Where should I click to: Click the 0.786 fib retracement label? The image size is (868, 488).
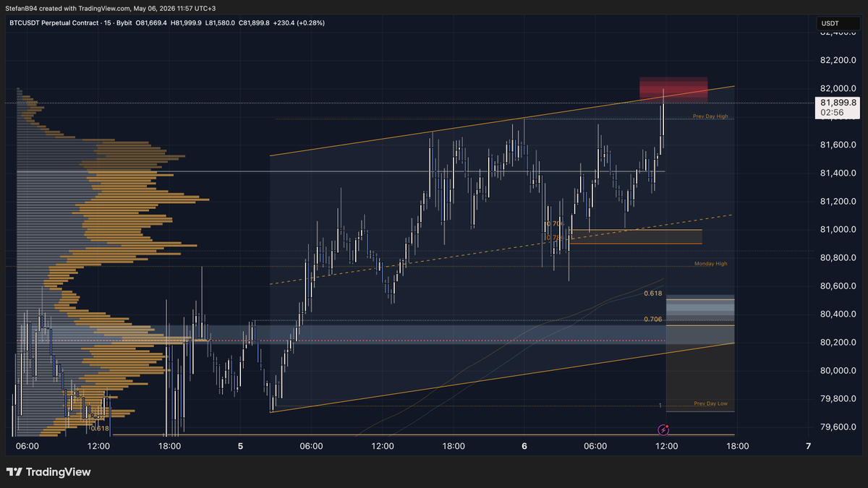[556, 237]
